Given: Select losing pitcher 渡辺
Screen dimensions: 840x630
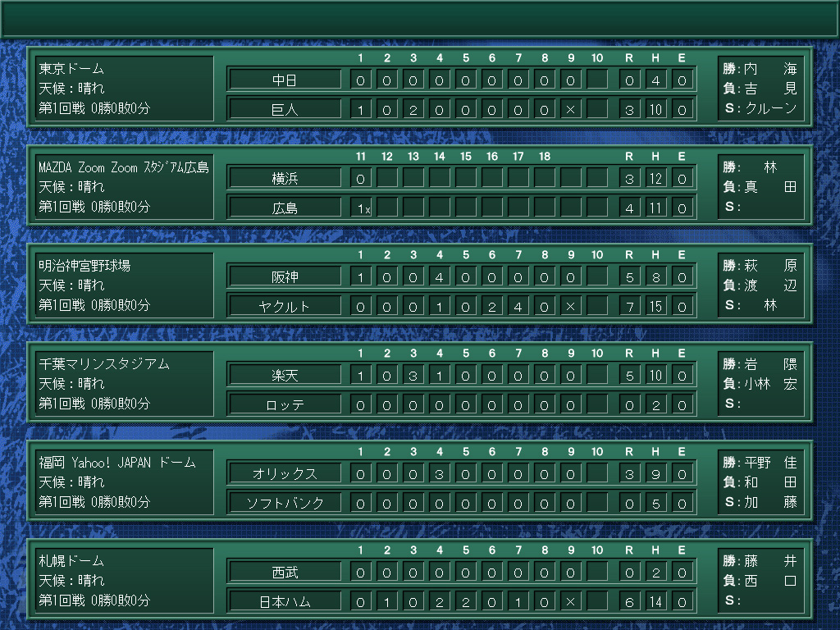Looking at the screenshot, I should (x=770, y=285).
